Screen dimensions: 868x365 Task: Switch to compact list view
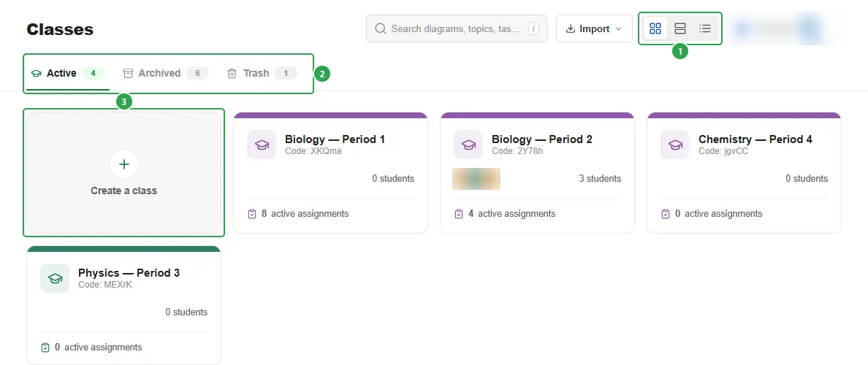click(x=704, y=28)
